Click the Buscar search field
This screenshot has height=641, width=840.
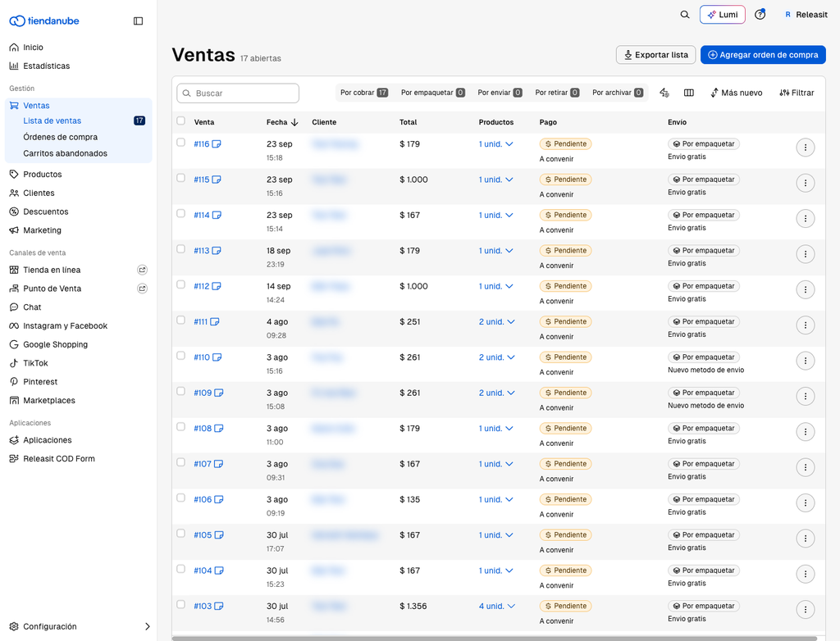238,93
